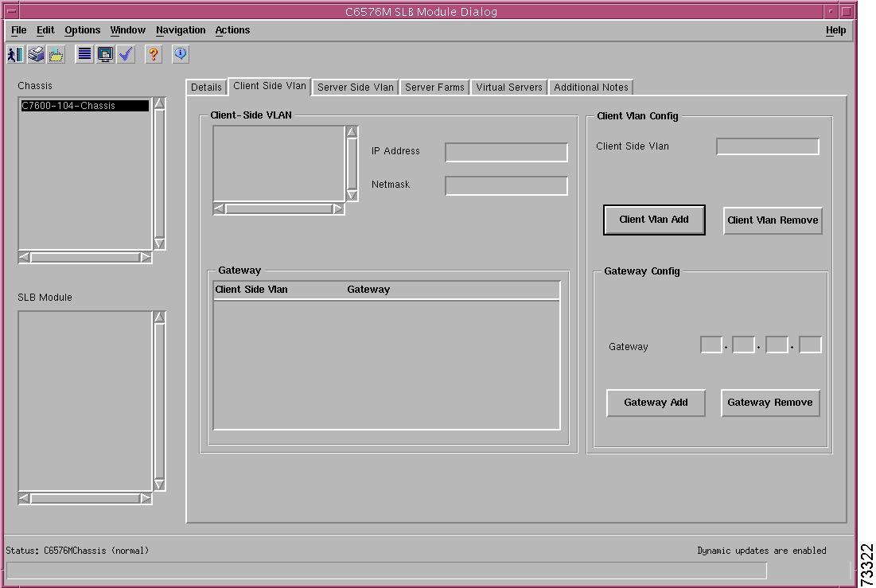This screenshot has width=876, height=588.
Task: Select the Client Side Vlan tab
Action: pyautogui.click(x=269, y=86)
